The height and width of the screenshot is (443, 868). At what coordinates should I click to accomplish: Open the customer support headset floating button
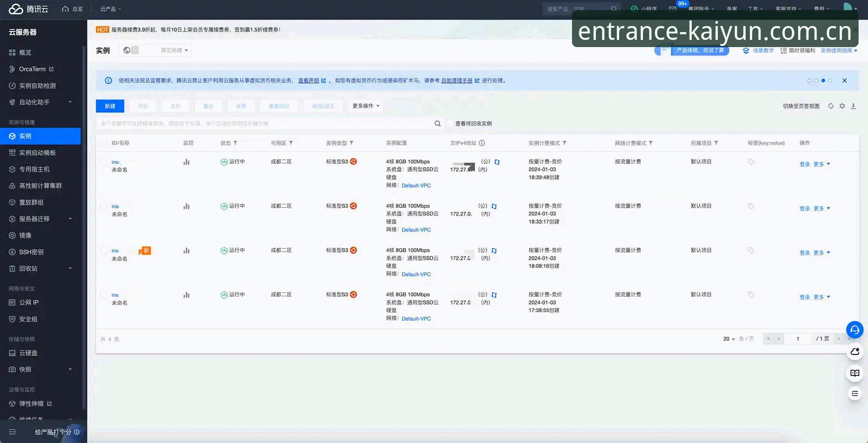855,330
